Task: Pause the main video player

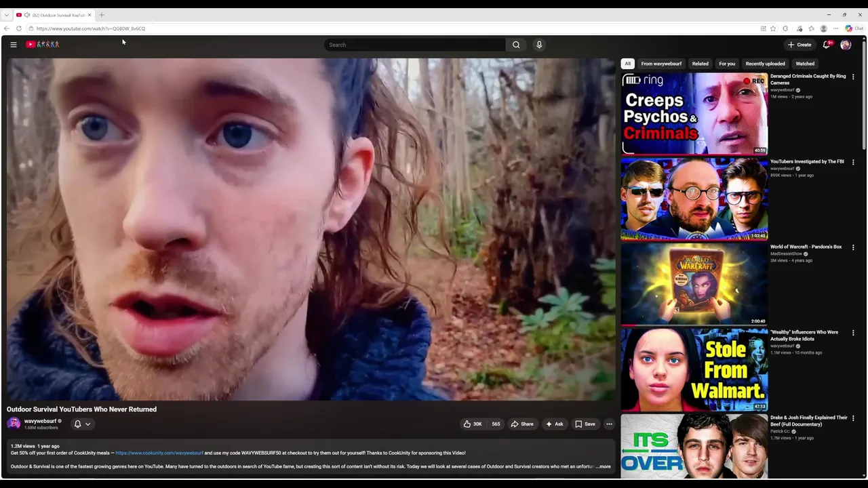Action: [x=311, y=229]
